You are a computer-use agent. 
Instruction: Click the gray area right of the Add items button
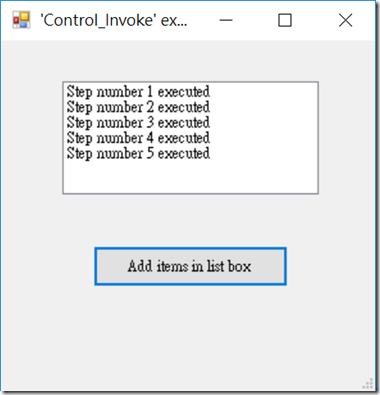point(330,266)
